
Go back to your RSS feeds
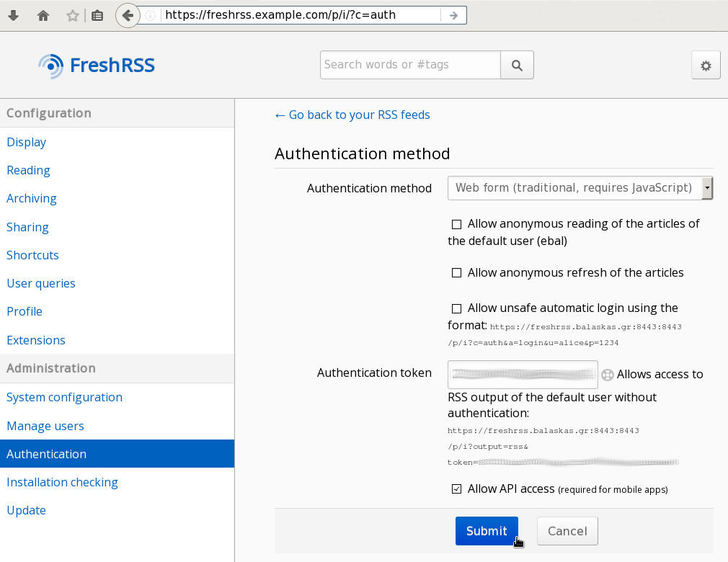coord(352,115)
